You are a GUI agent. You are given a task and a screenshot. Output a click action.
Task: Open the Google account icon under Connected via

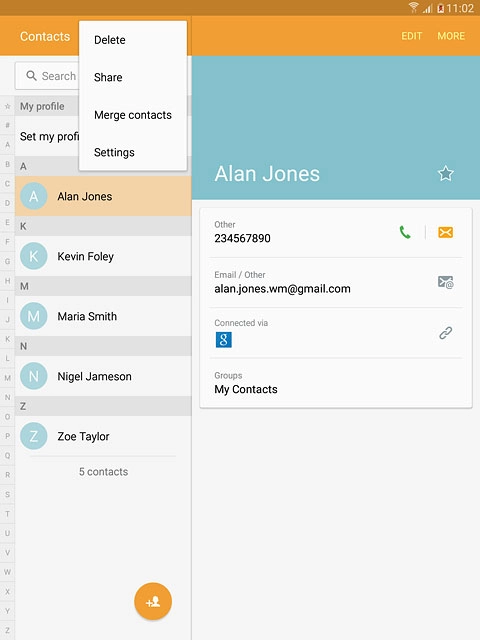click(x=223, y=340)
